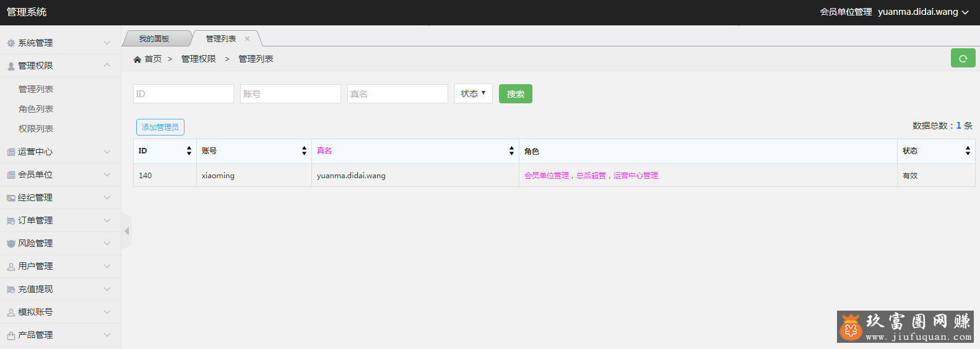Expand the 运营中心 menu chevron
980x349 pixels.
pos(107,152)
